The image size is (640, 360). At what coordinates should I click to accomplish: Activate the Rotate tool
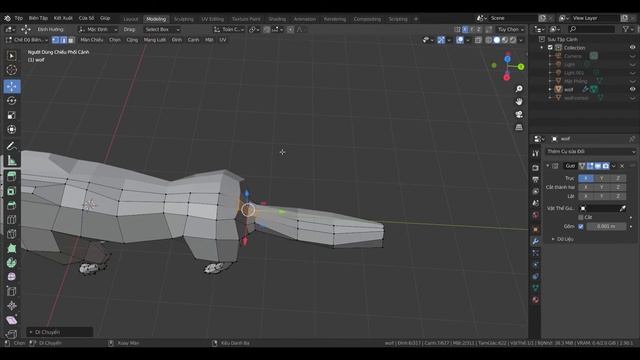11,101
